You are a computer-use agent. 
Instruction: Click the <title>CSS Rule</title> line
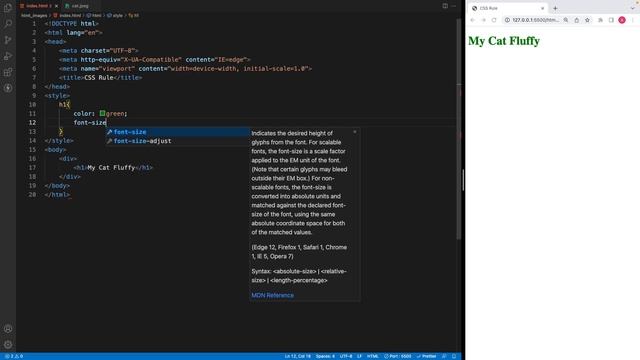point(100,78)
